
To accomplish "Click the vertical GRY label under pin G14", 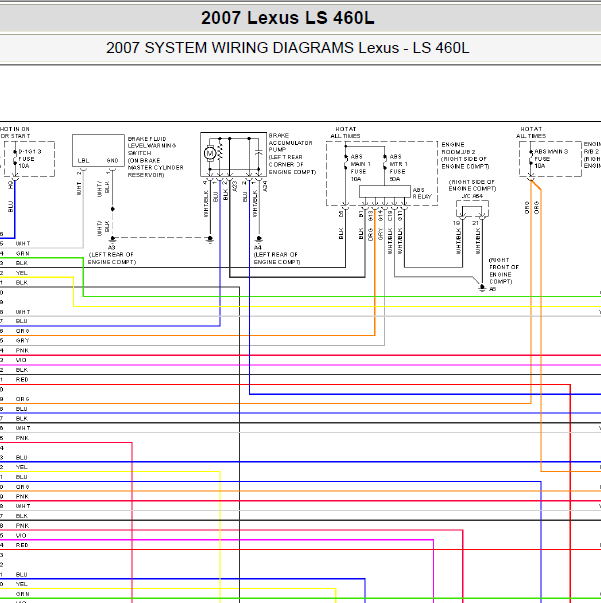I will (380, 234).
